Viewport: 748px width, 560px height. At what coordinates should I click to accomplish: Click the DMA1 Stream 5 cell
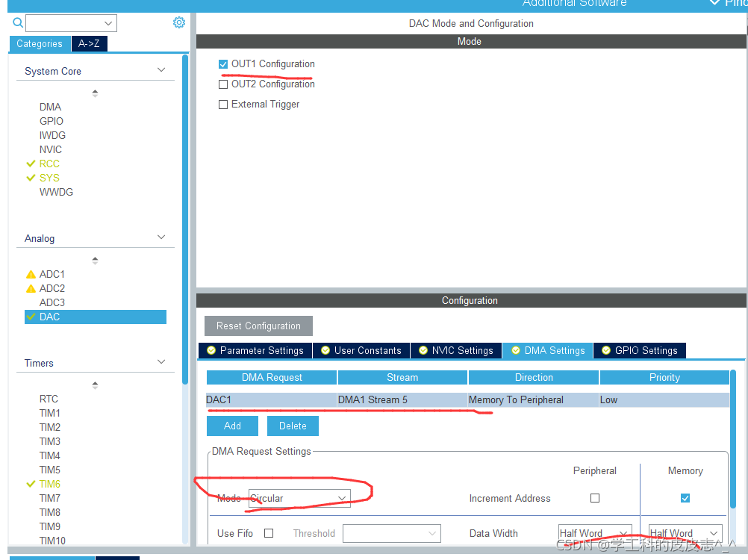tap(402, 399)
